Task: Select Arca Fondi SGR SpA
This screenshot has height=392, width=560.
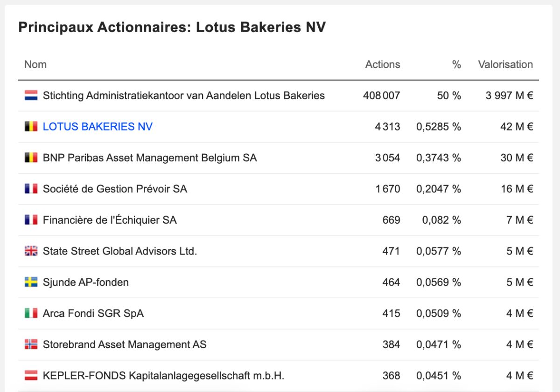Action: pyautogui.click(x=93, y=313)
